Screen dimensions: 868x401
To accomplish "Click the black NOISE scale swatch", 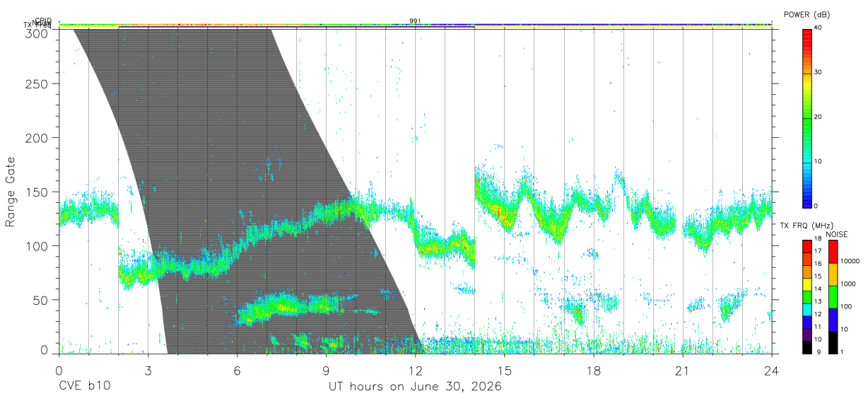I will point(833,342).
